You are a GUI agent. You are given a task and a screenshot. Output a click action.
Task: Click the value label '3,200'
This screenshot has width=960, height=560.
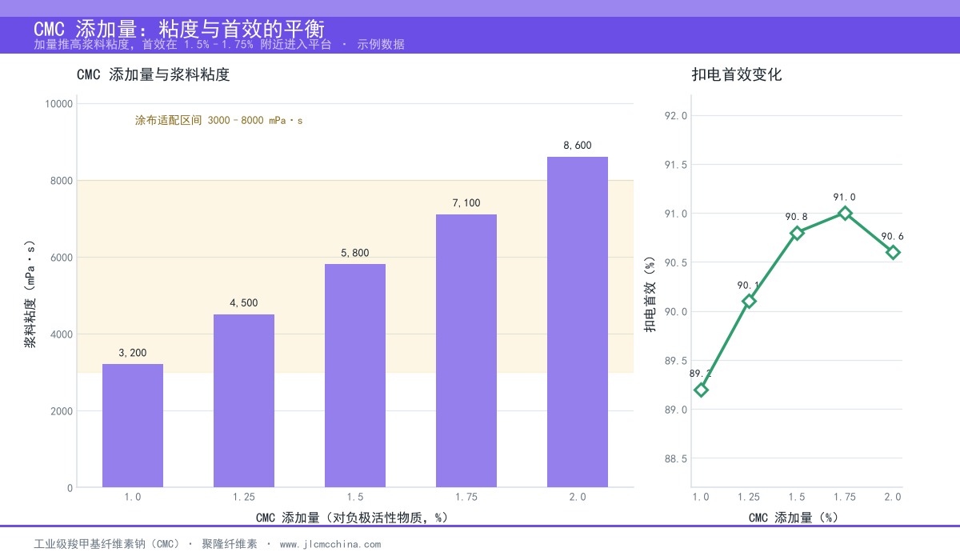pos(133,353)
